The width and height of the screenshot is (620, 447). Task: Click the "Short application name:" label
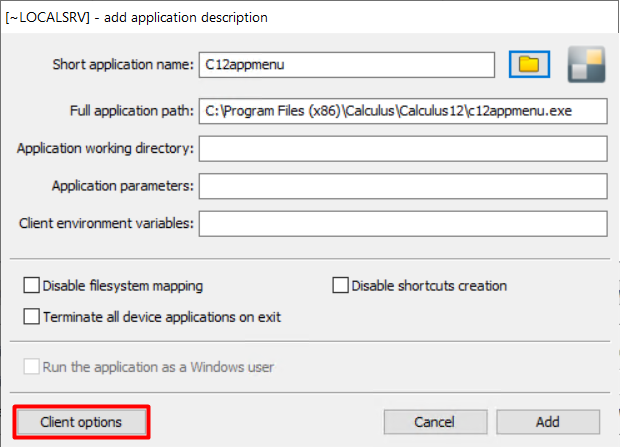pyautogui.click(x=122, y=65)
